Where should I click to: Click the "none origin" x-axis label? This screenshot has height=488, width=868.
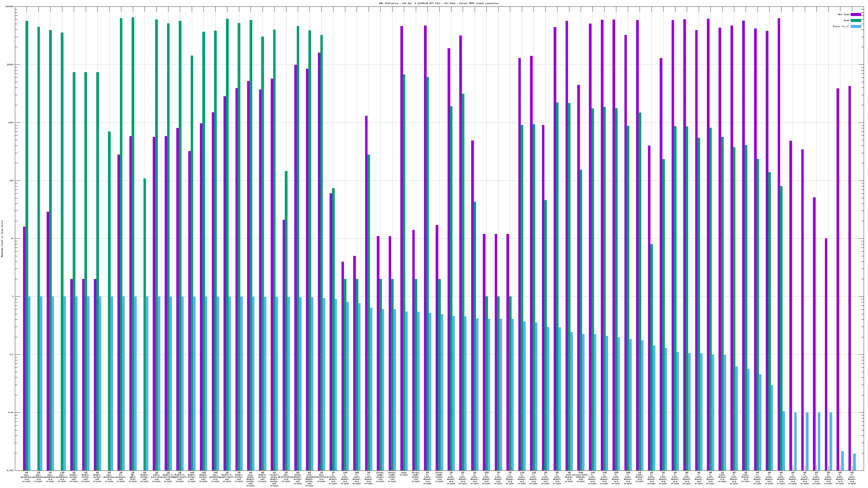404,474
